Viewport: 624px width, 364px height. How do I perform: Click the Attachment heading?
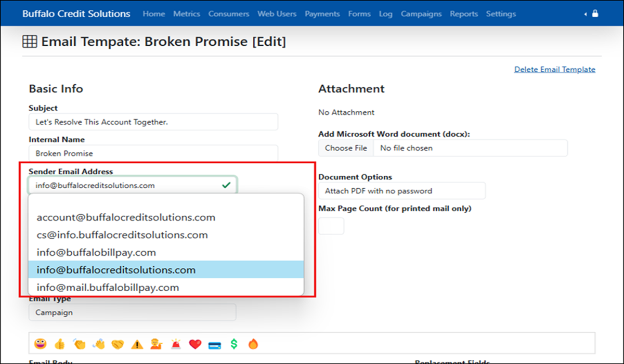[x=352, y=89]
